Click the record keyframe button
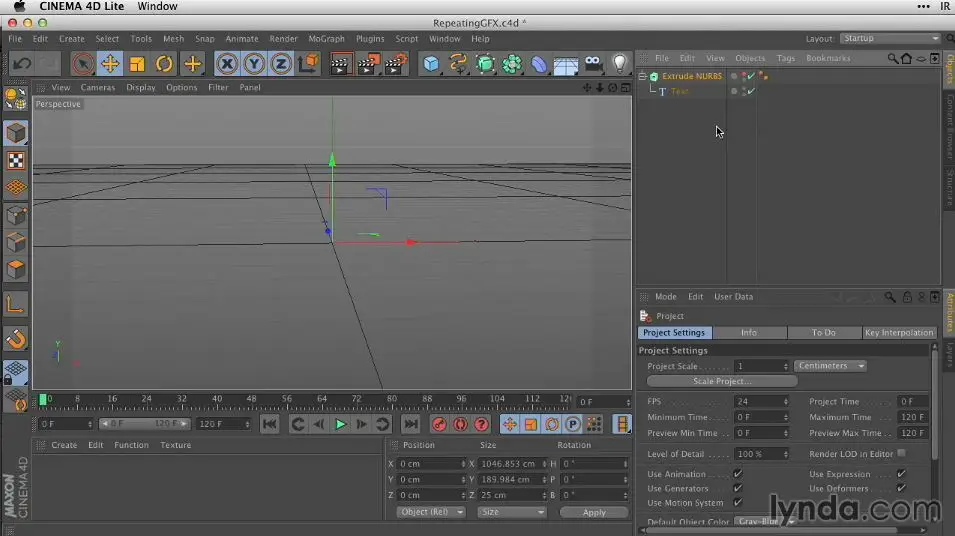 (439, 424)
